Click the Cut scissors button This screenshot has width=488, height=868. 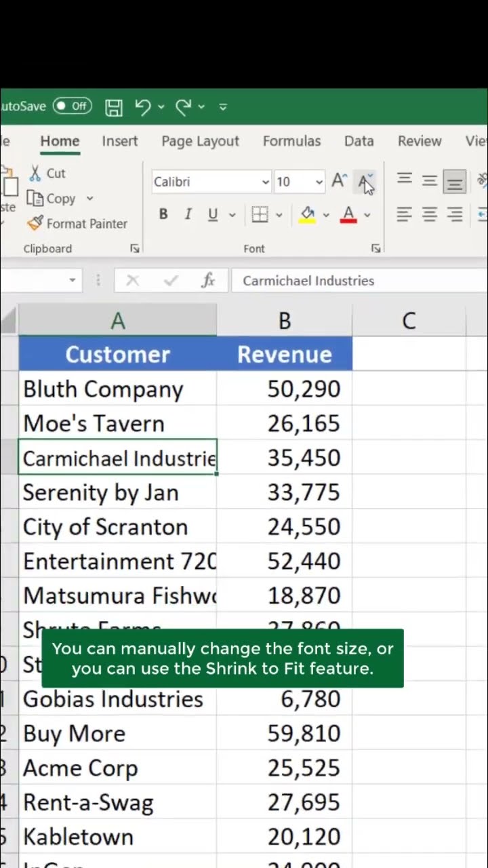(47, 174)
